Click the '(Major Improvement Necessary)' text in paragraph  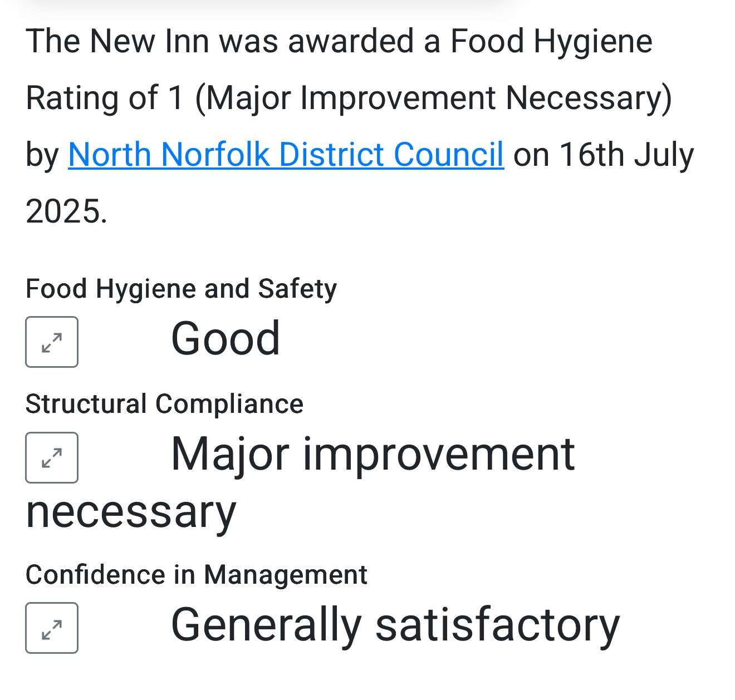434,98
